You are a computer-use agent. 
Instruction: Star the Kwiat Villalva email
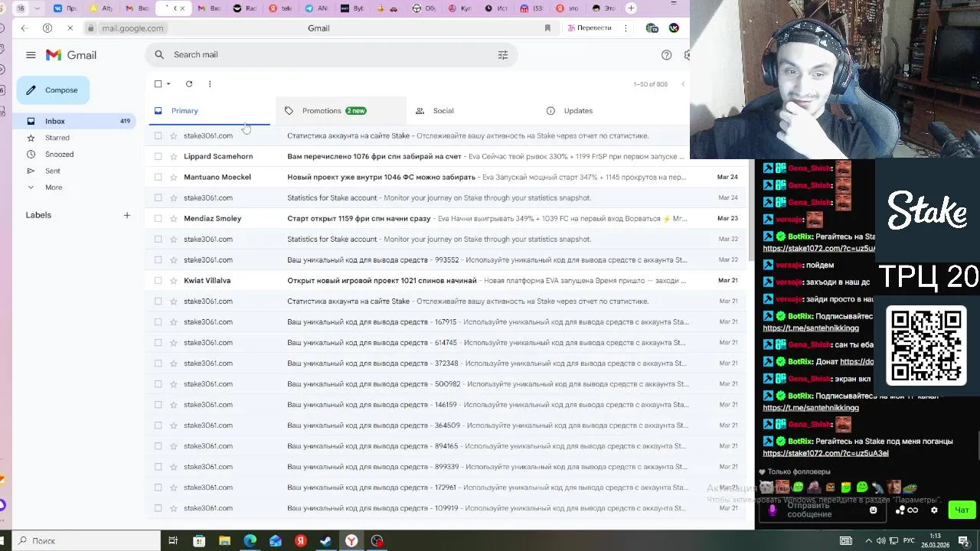pos(174,281)
